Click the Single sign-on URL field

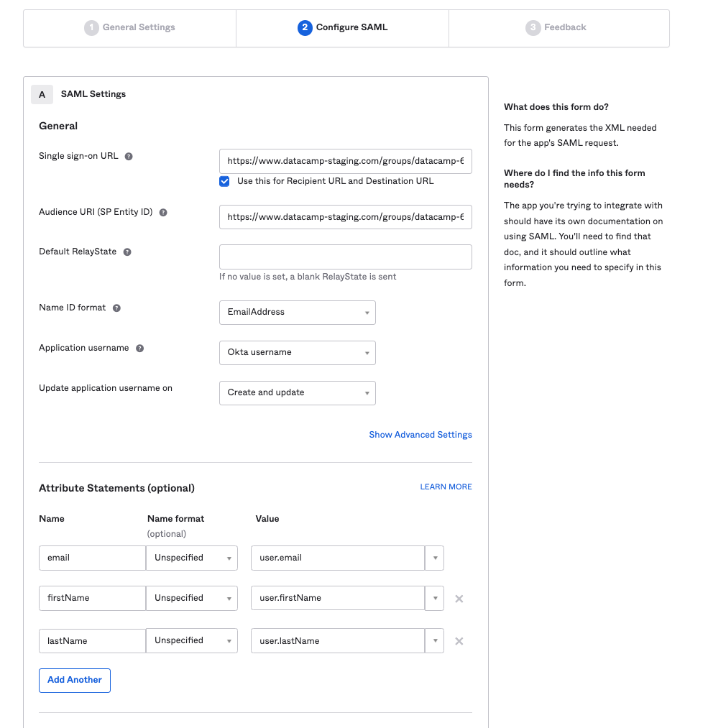tap(345, 162)
